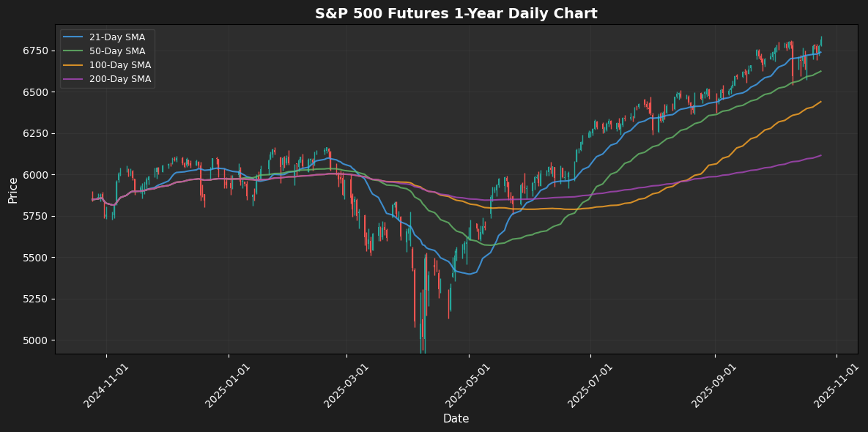Click the purple line swatch for 200-Day SMA
This screenshot has height=432, width=868.
(73, 79)
